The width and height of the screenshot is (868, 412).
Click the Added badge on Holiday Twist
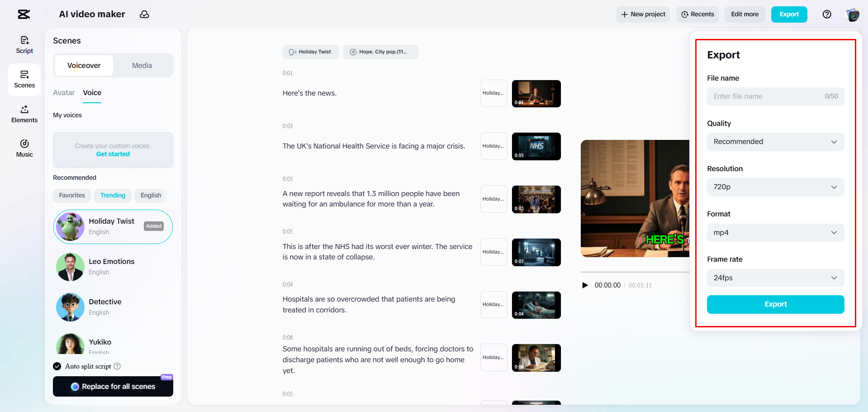[154, 226]
